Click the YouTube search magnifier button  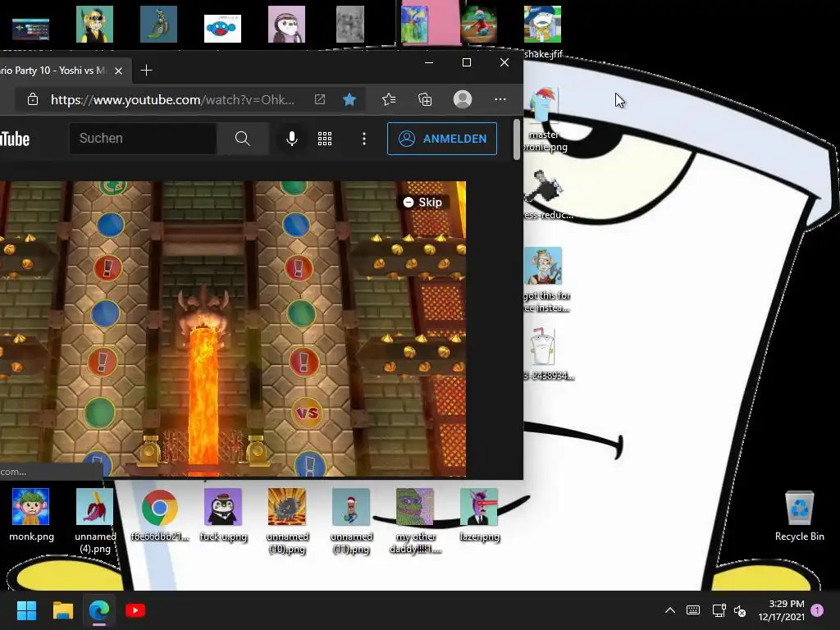[x=242, y=138]
